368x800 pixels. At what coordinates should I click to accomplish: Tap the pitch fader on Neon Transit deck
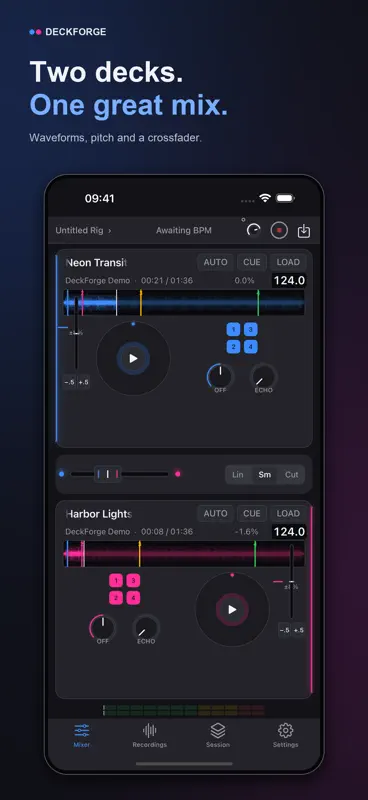tap(77, 334)
